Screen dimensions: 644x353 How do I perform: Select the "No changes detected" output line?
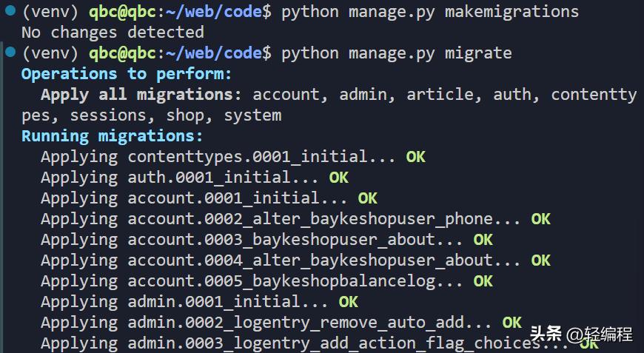(113, 33)
